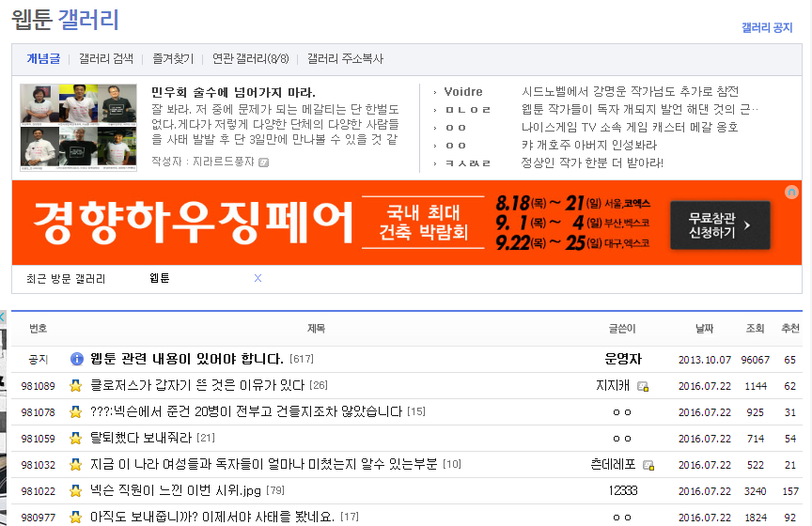Open post 캬 개호주 아버지 인성봐라

click(589, 145)
